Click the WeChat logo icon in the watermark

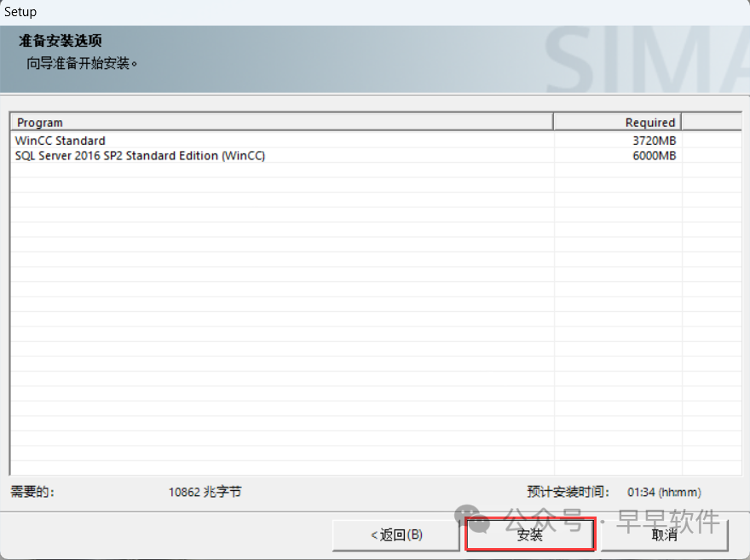(x=471, y=519)
